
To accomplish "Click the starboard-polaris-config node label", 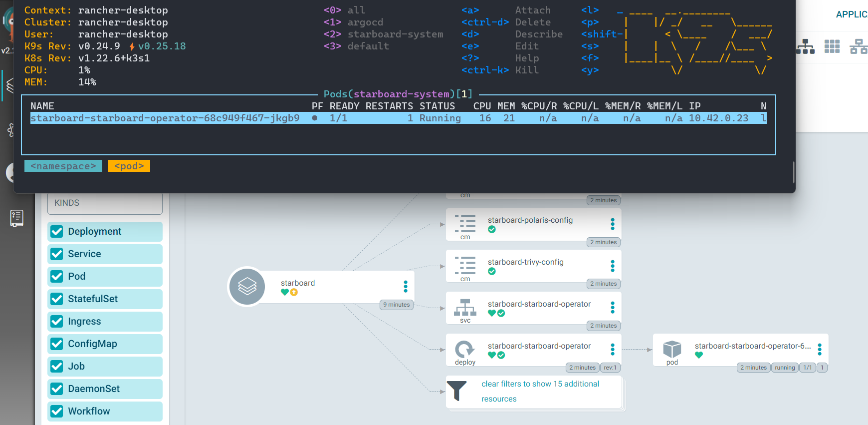I will pyautogui.click(x=530, y=220).
